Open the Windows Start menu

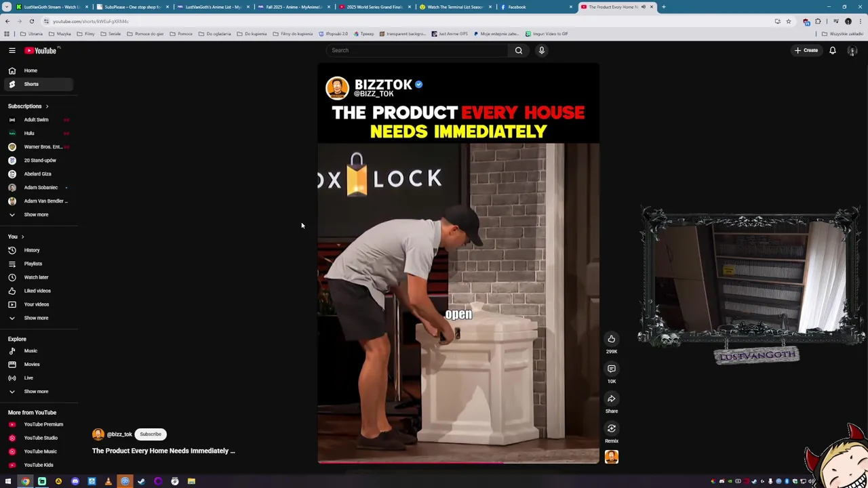(8, 481)
